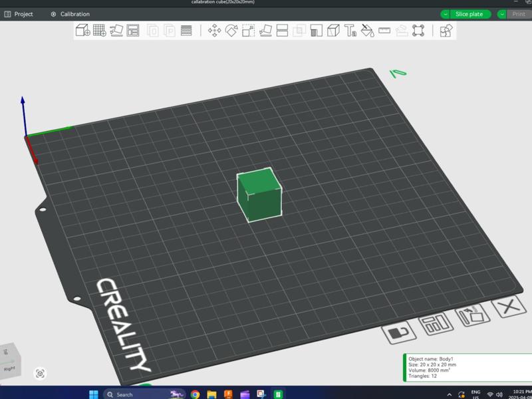Open the Support painting tool
532x399 pixels.
317,31
